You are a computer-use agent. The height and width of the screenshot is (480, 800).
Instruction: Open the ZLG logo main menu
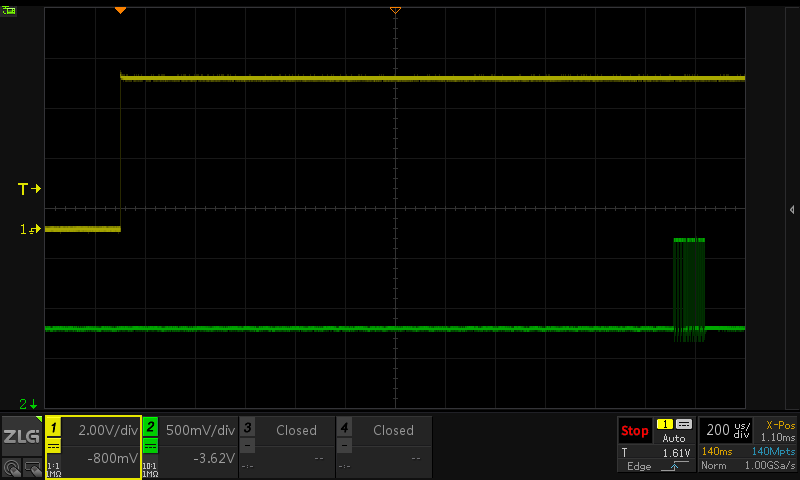click(21, 436)
